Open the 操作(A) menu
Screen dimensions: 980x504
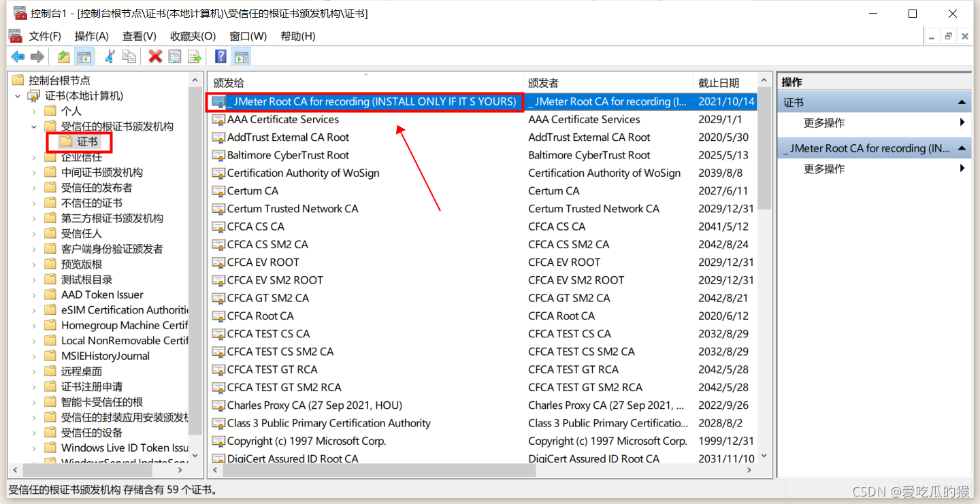click(x=92, y=36)
